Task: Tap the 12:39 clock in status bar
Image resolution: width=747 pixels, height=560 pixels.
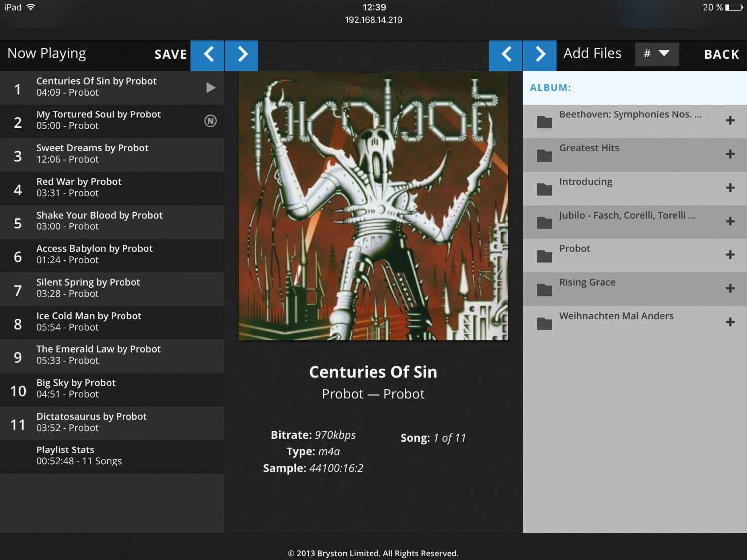Action: (x=374, y=7)
